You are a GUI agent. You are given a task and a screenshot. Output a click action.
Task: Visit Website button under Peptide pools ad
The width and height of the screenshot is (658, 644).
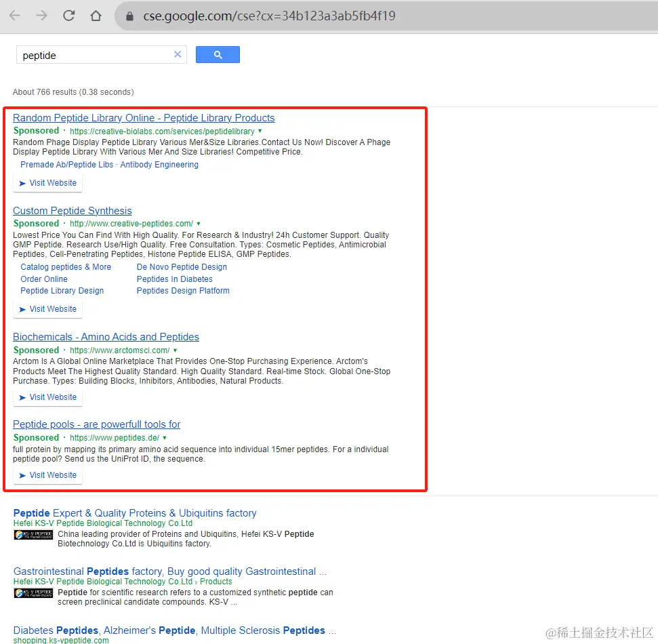(48, 476)
